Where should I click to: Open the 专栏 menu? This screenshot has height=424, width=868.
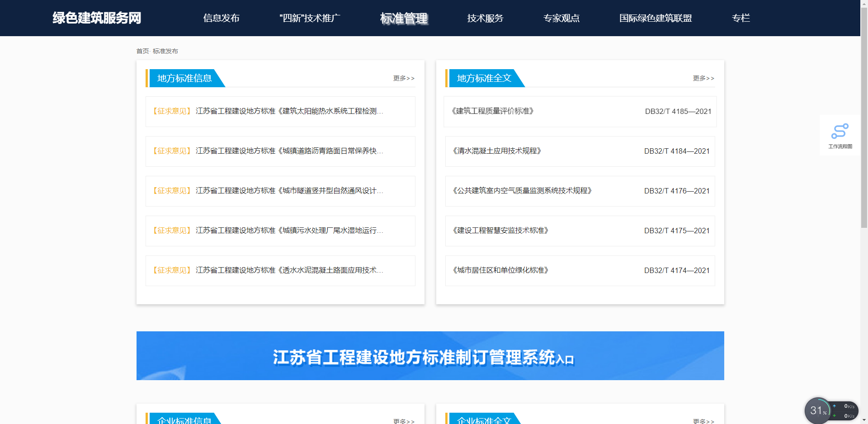click(741, 18)
